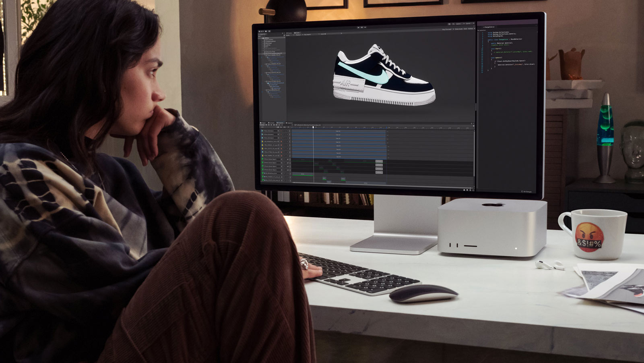The width and height of the screenshot is (644, 363).
Task: Toggle Mute Audio in Game view
Action: 459,29
